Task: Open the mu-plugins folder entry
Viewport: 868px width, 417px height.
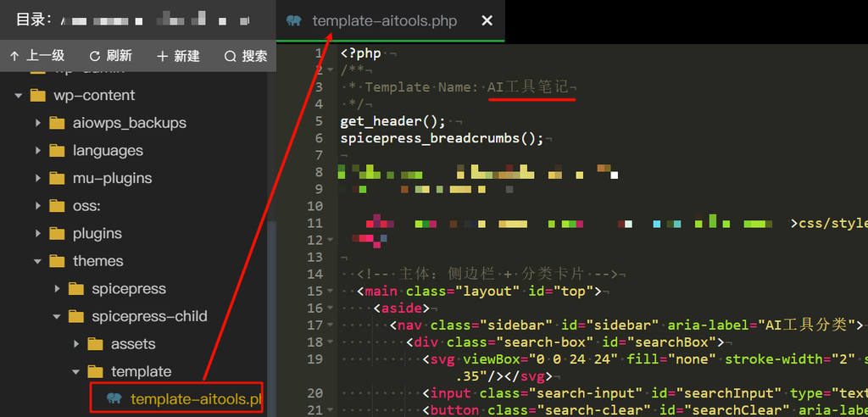Action: (x=113, y=178)
